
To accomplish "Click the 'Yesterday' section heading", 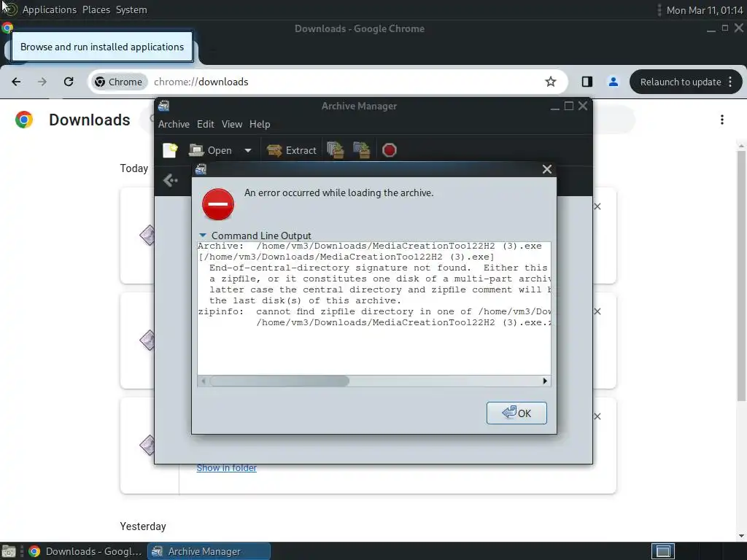I will (x=143, y=526).
